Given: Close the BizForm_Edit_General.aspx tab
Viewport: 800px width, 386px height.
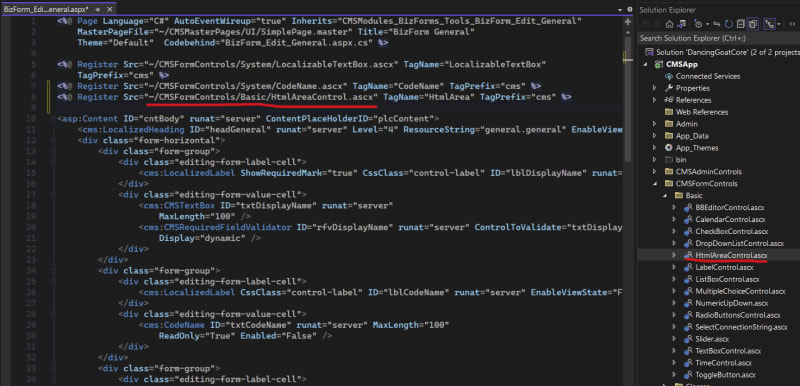Looking at the screenshot, I should pyautogui.click(x=109, y=10).
